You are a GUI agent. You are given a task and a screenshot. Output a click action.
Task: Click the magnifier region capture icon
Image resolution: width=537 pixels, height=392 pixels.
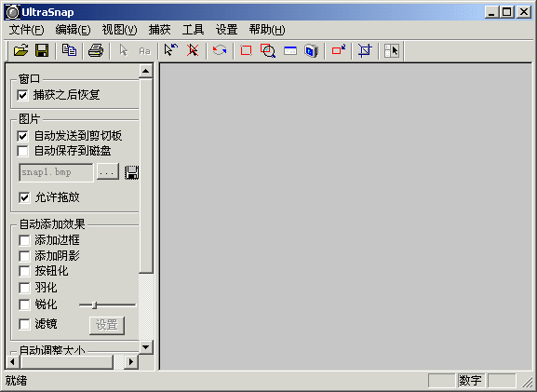point(268,50)
